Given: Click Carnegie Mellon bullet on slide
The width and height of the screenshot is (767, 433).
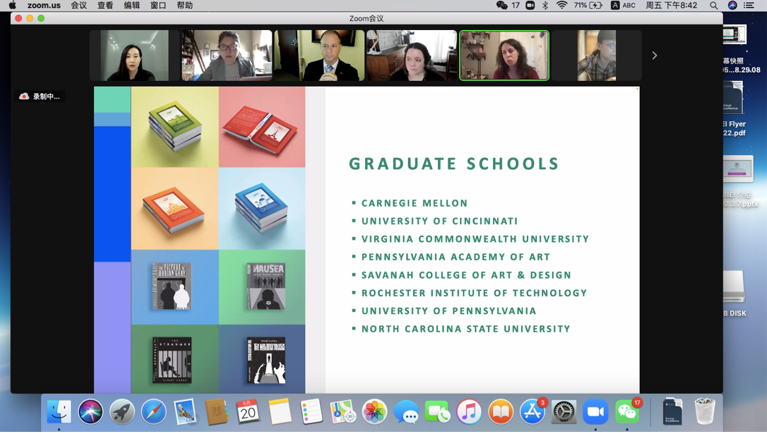Looking at the screenshot, I should 414,203.
